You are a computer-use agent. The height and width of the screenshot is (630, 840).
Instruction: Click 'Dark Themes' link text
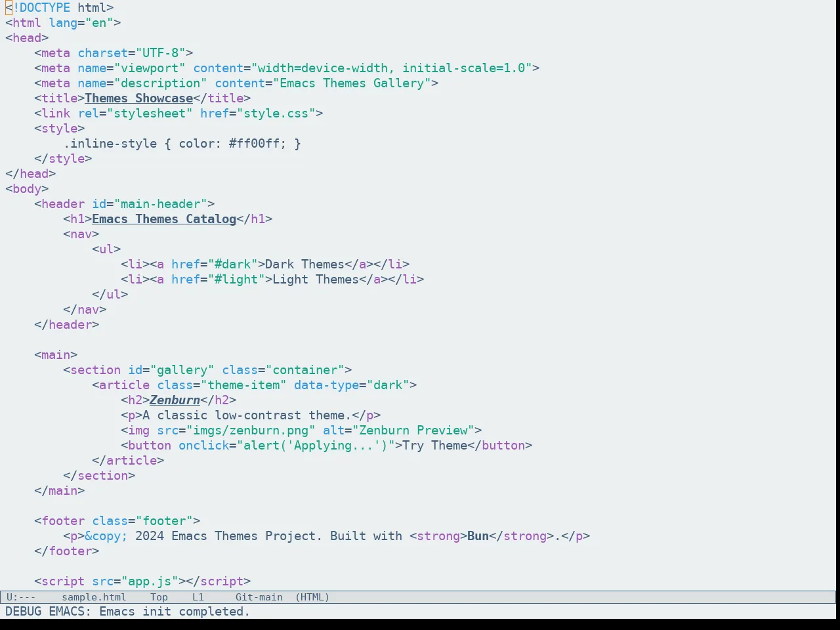click(304, 264)
